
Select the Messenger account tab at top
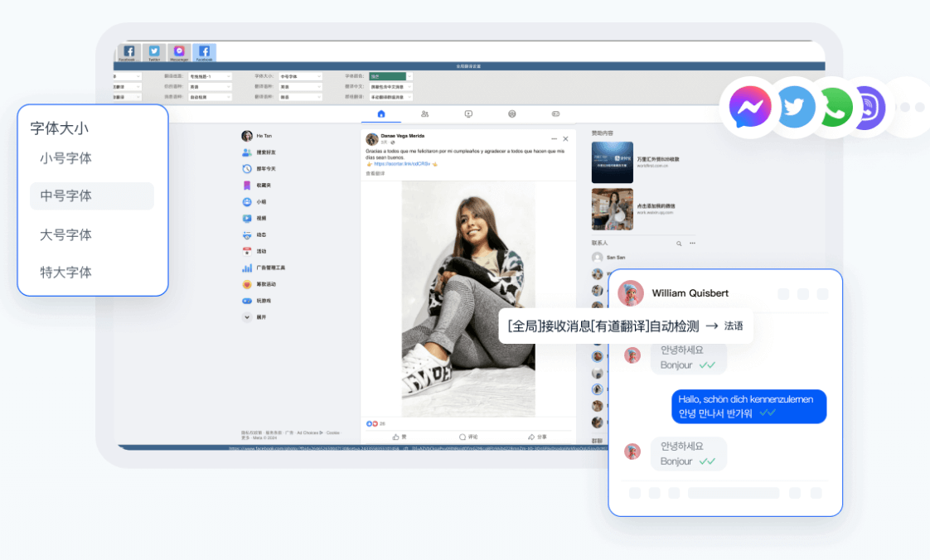coord(179,53)
